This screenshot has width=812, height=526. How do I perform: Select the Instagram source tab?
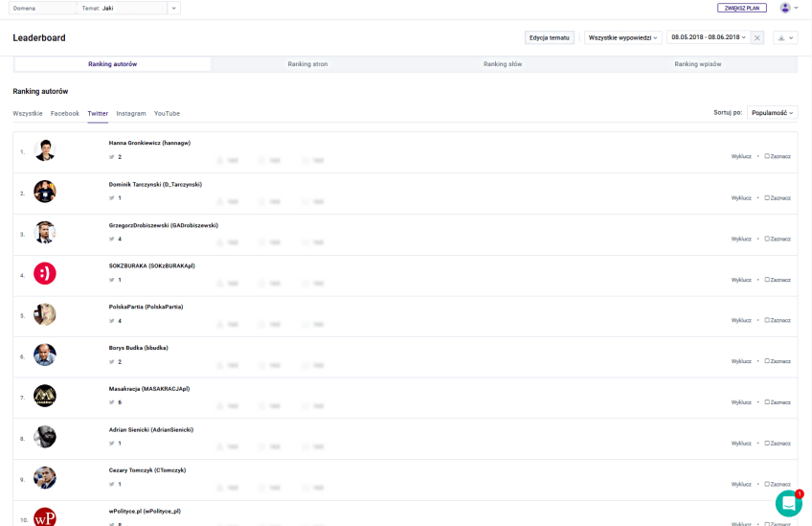tap(131, 113)
